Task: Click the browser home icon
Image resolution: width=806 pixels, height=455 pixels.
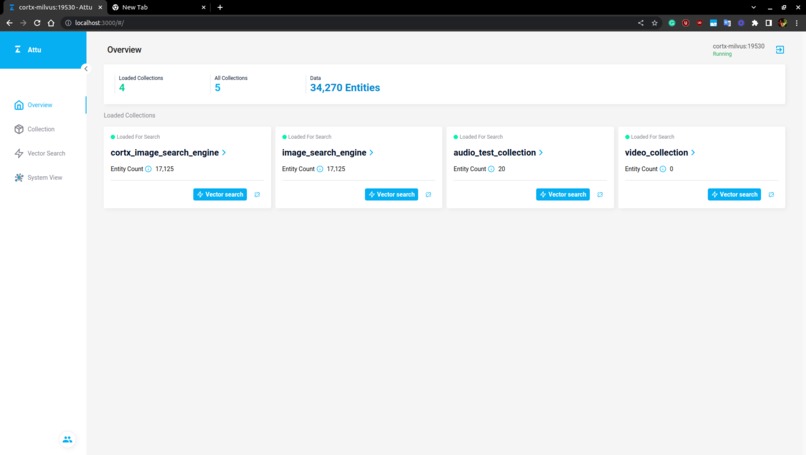Action: (51, 23)
